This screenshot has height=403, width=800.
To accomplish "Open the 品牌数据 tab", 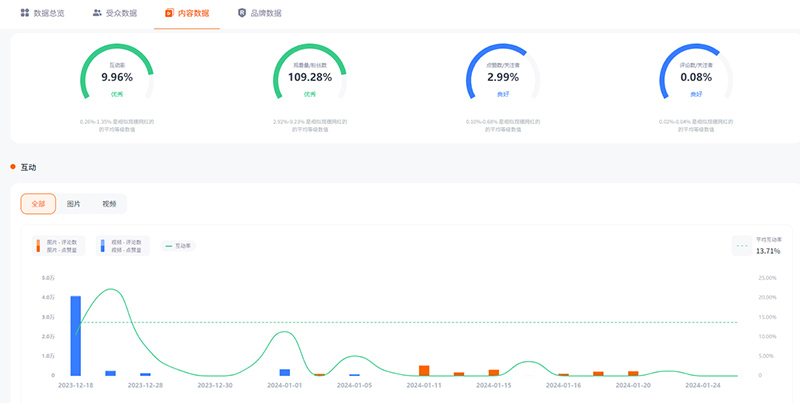I will tap(264, 13).
